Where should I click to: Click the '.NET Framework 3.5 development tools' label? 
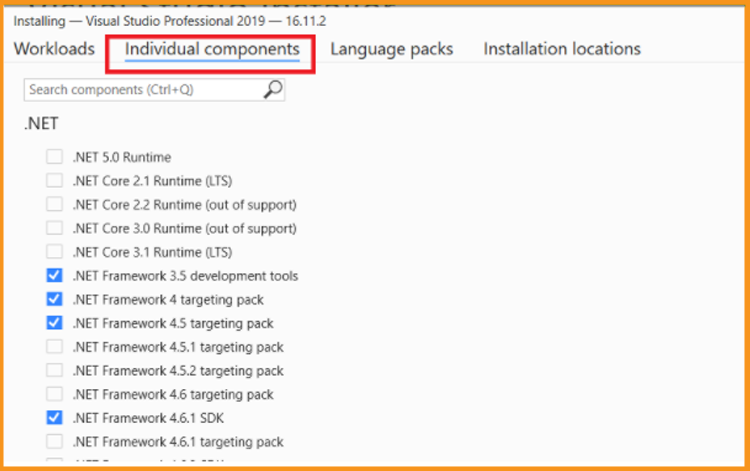point(185,276)
